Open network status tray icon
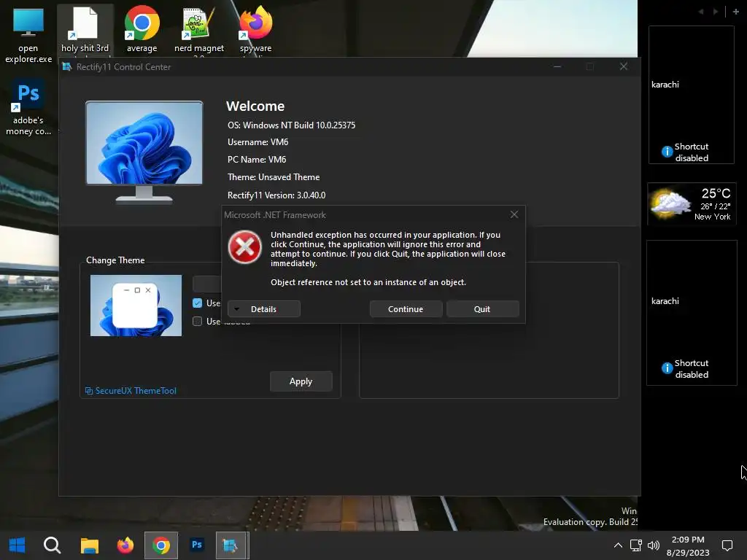Screen dimensions: 747x560 pos(635,545)
